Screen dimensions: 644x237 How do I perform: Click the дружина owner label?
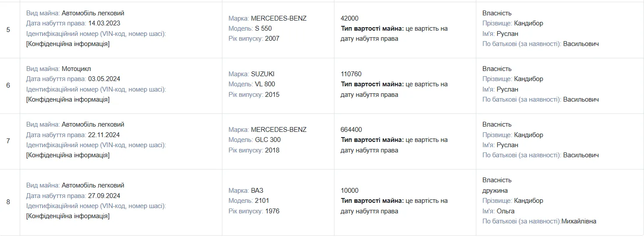coord(495,191)
